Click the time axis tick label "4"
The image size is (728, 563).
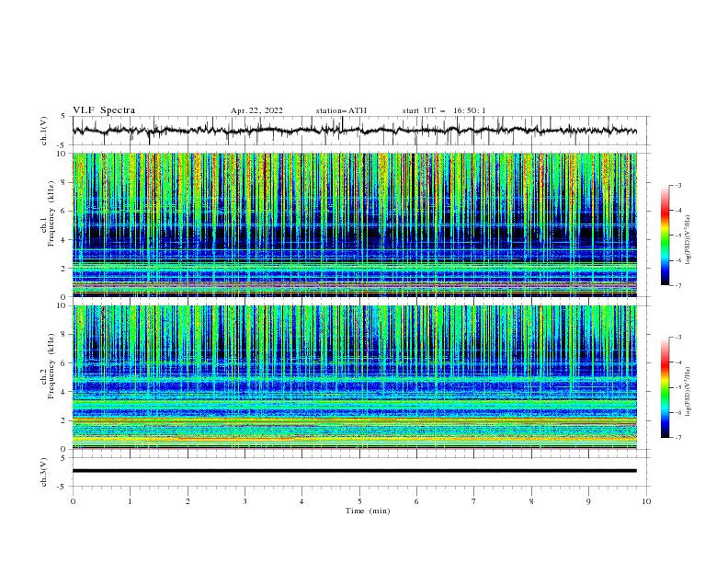[302, 501]
